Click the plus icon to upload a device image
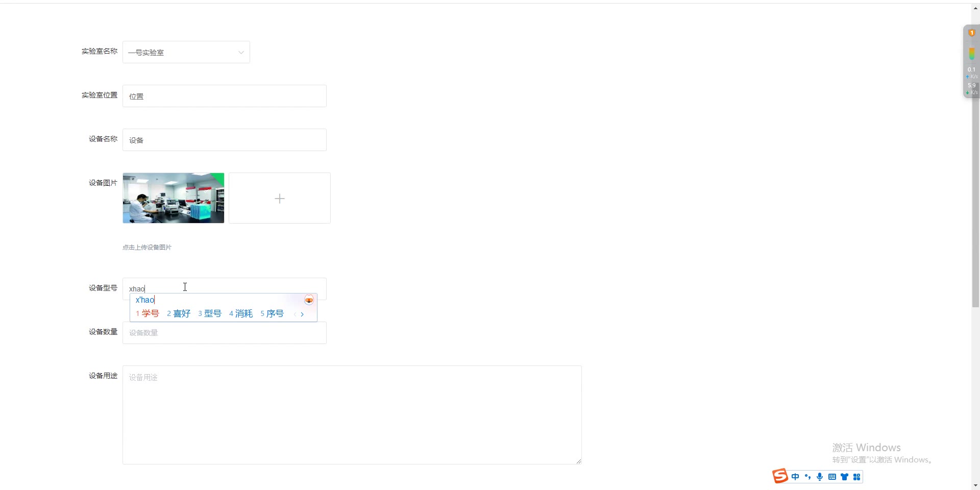 click(x=280, y=198)
